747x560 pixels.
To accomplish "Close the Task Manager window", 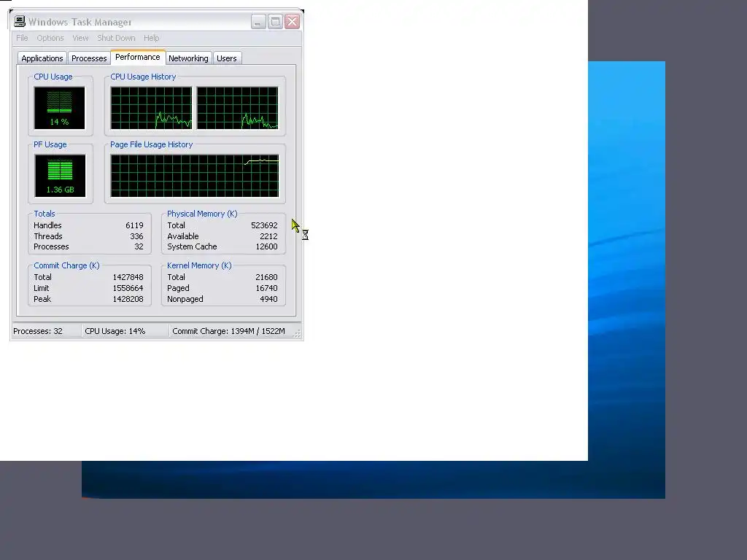I will click(292, 21).
